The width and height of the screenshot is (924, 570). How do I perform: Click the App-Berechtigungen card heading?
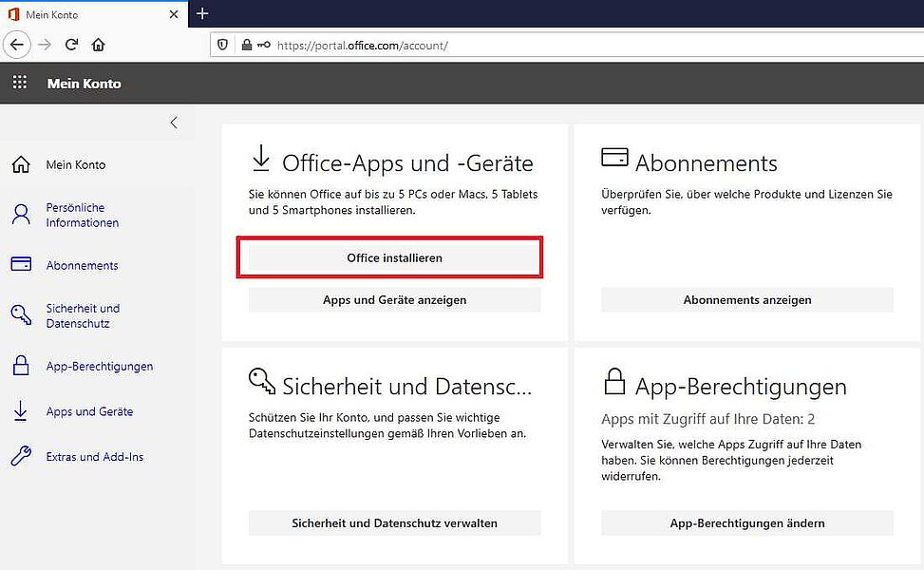point(741,388)
